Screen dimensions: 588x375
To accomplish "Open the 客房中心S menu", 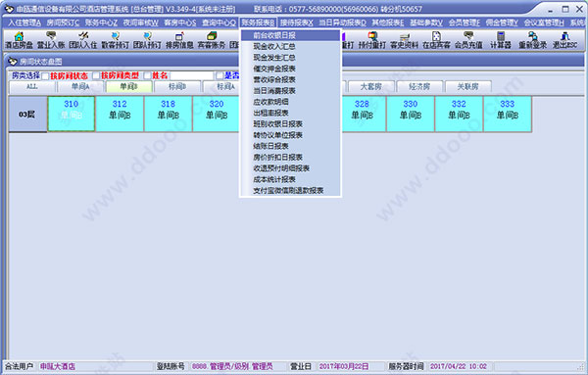I will coord(180,23).
